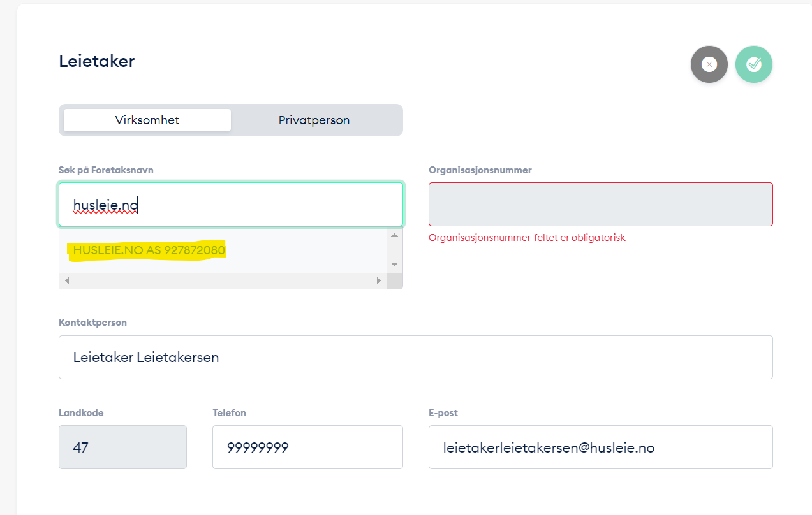The image size is (812, 515).
Task: Click the Kontaktperson input field
Action: (x=415, y=357)
